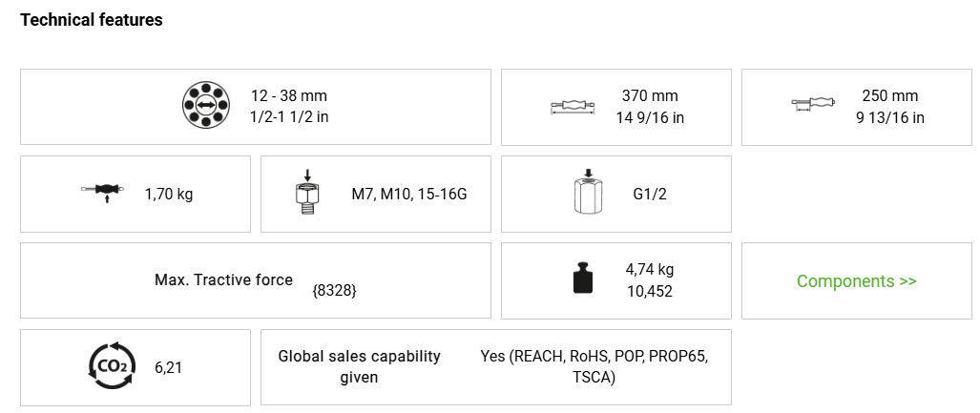Click the external thread adapter icon
The width and height of the screenshot is (980, 413).
tap(308, 194)
